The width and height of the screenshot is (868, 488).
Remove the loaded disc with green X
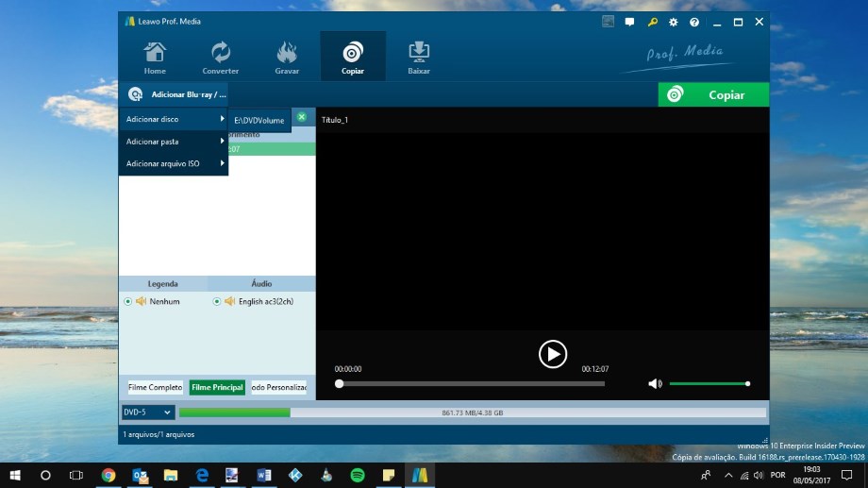click(301, 117)
